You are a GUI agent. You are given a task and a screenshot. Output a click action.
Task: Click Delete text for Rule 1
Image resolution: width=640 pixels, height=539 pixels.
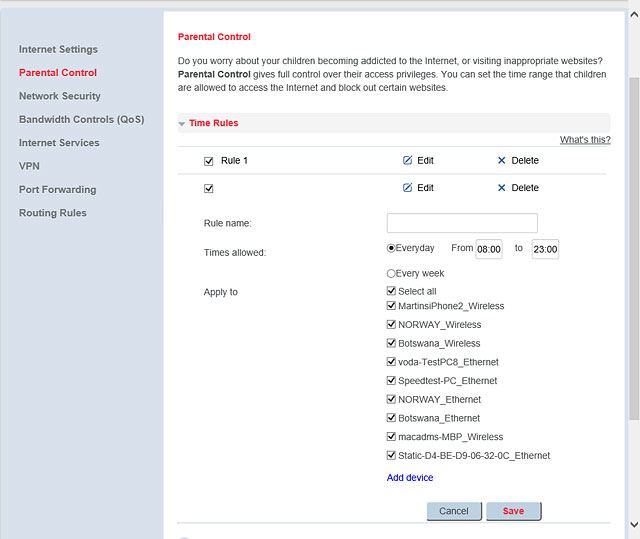click(525, 161)
